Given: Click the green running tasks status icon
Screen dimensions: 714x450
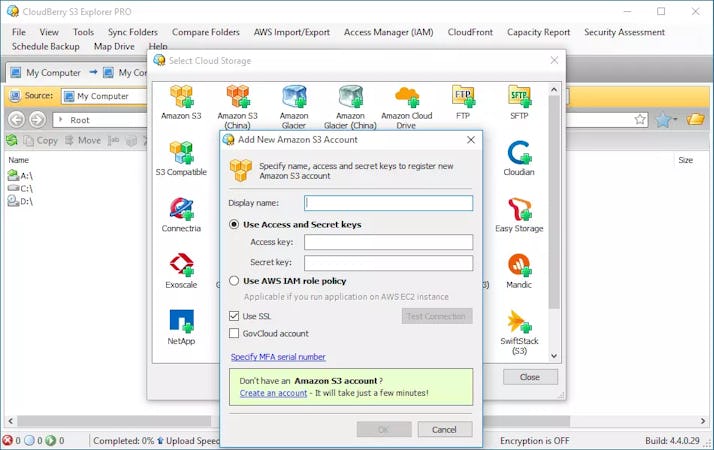Looking at the screenshot, I should (x=51, y=440).
